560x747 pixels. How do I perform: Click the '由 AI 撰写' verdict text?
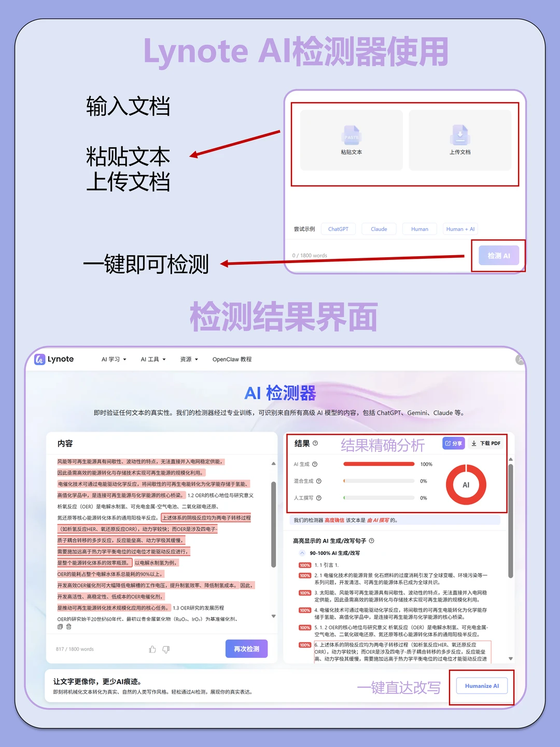(379, 520)
